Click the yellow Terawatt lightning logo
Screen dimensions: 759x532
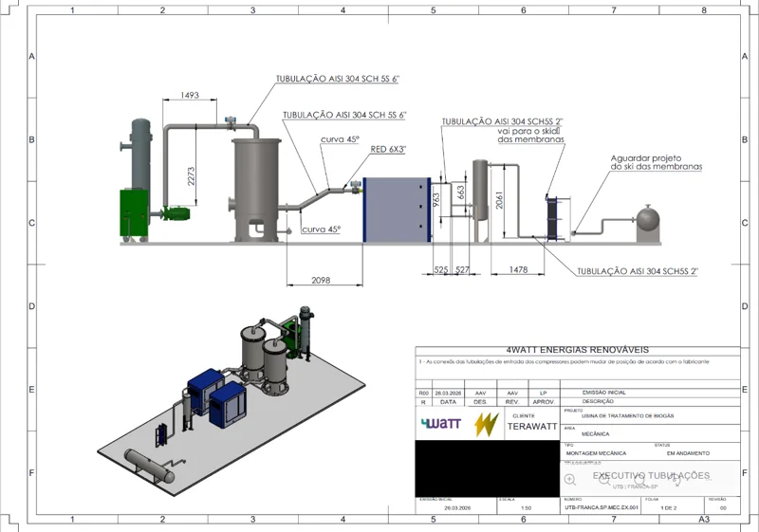[x=486, y=425]
